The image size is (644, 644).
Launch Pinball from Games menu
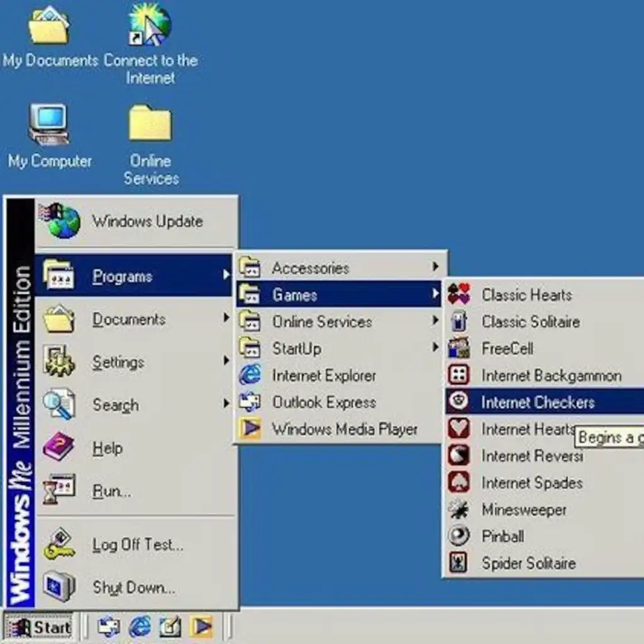point(544,536)
